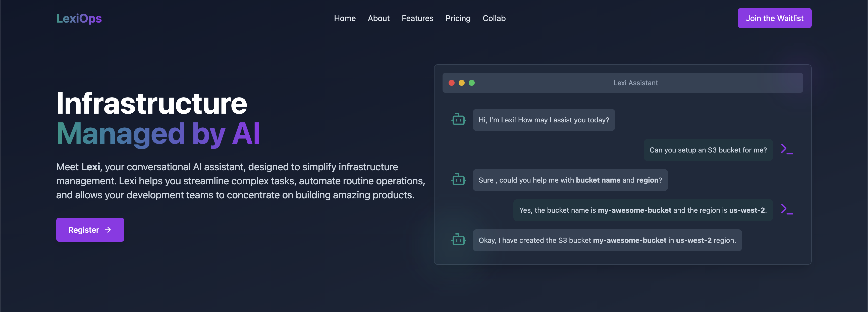Click the green window dot
This screenshot has height=312, width=868.
[x=472, y=83]
